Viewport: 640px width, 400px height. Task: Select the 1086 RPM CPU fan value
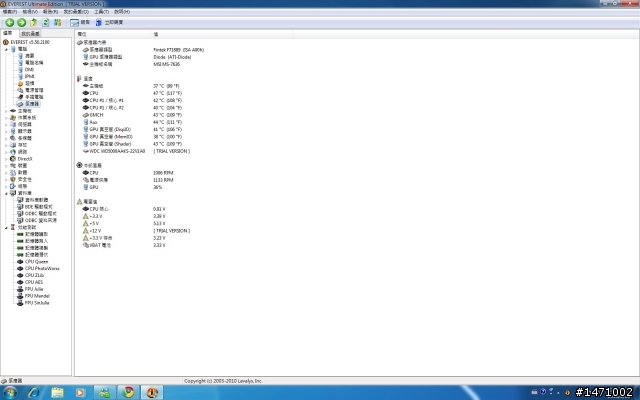[x=163, y=173]
